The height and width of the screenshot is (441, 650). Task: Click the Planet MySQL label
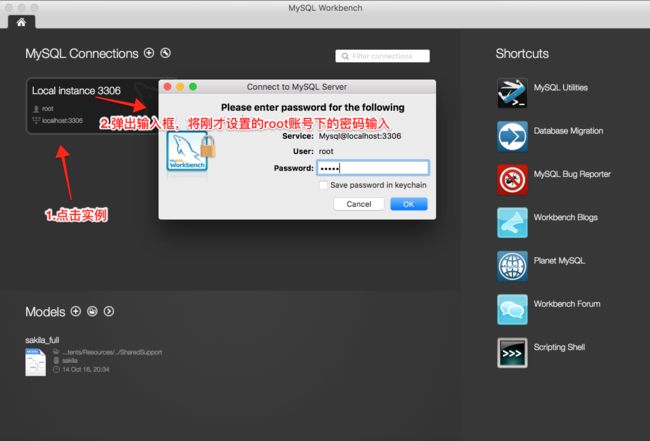point(559,261)
